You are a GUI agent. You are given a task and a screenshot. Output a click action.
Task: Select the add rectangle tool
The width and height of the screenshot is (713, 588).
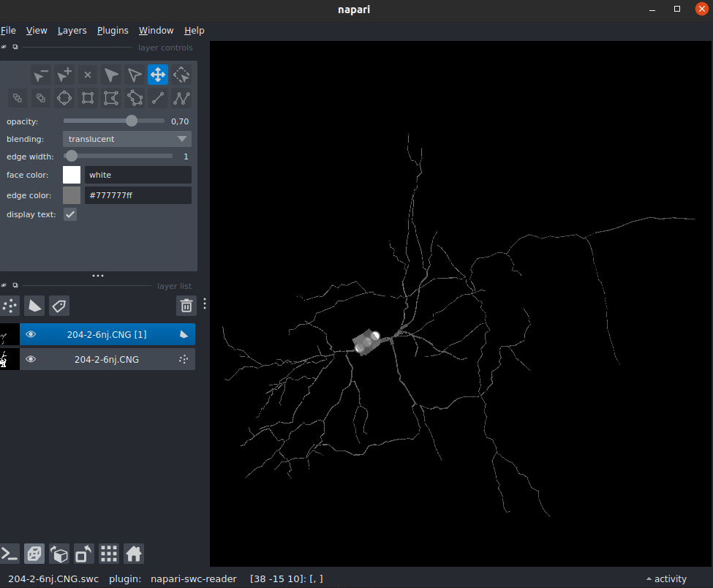coord(88,98)
